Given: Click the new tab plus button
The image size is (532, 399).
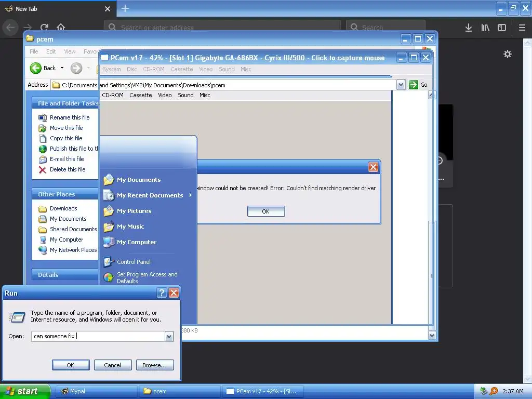Looking at the screenshot, I should click(x=125, y=8).
